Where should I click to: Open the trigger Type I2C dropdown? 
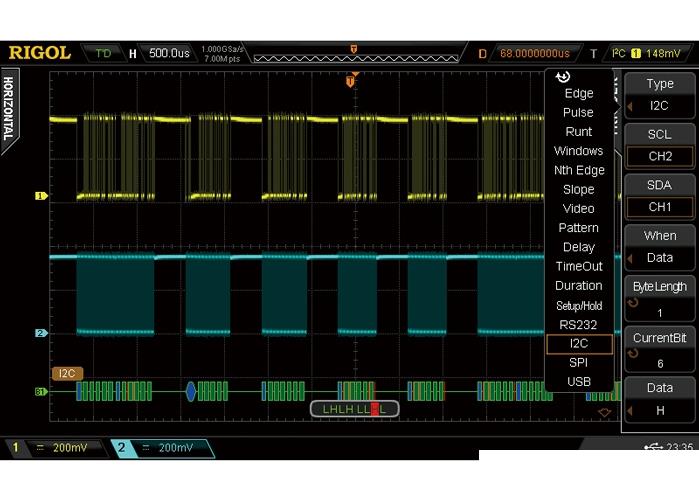click(659, 95)
